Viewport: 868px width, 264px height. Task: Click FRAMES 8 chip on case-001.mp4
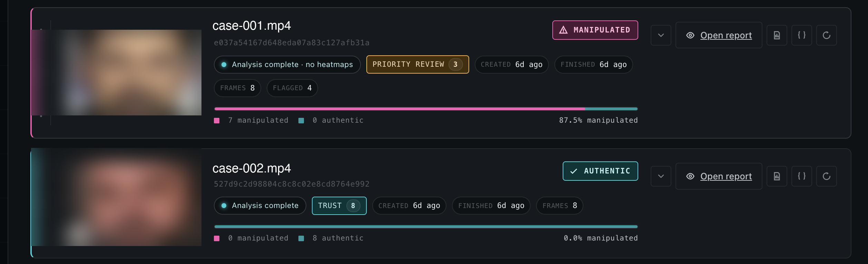pos(237,88)
